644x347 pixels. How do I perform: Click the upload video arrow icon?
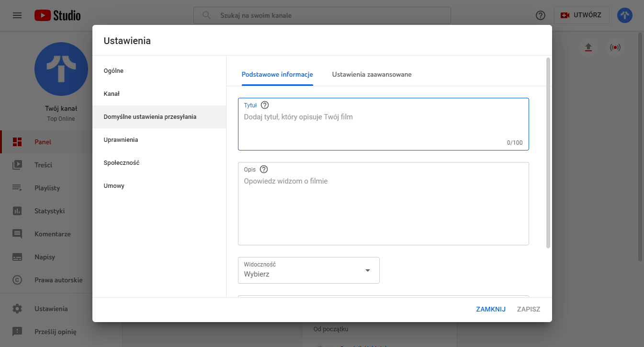click(588, 47)
